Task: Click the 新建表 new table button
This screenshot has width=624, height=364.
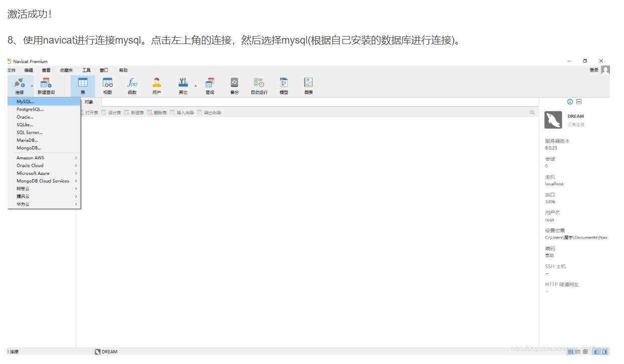Action: (x=134, y=113)
